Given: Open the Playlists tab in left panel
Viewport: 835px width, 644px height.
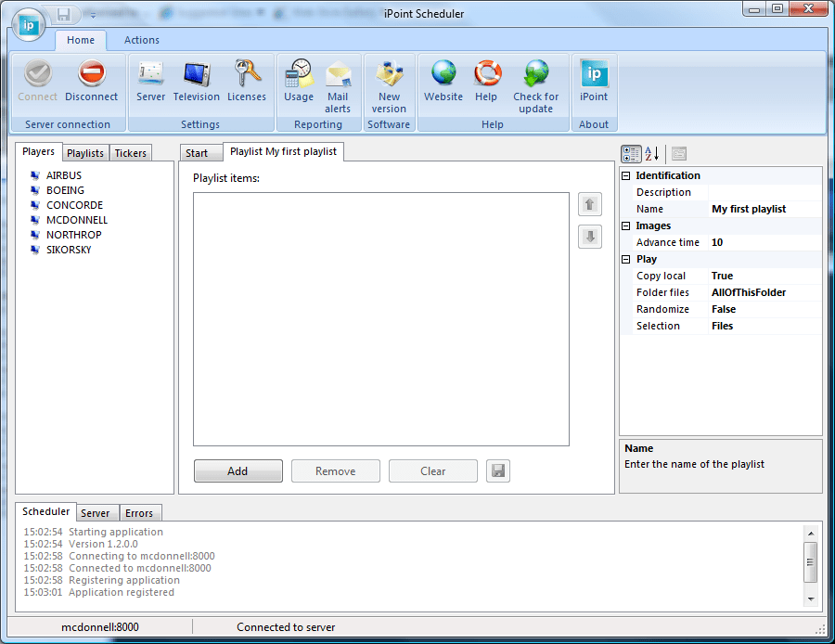Looking at the screenshot, I should tap(85, 153).
